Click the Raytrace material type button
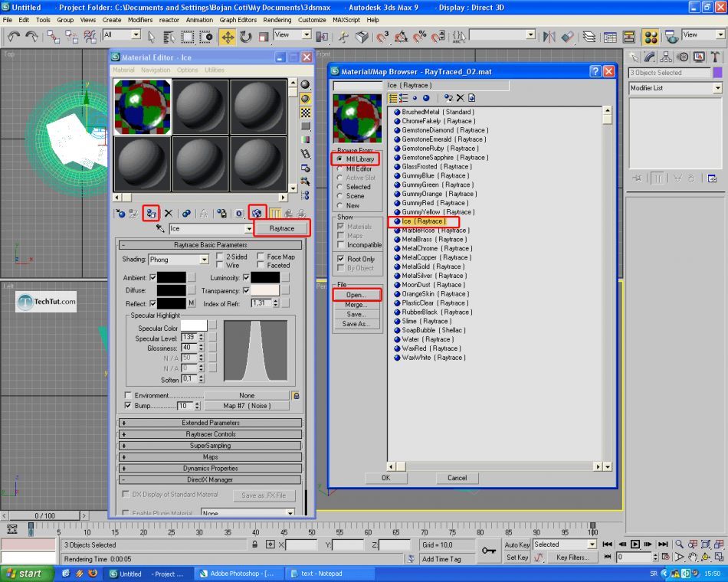The image size is (728, 582). pyautogui.click(x=282, y=228)
